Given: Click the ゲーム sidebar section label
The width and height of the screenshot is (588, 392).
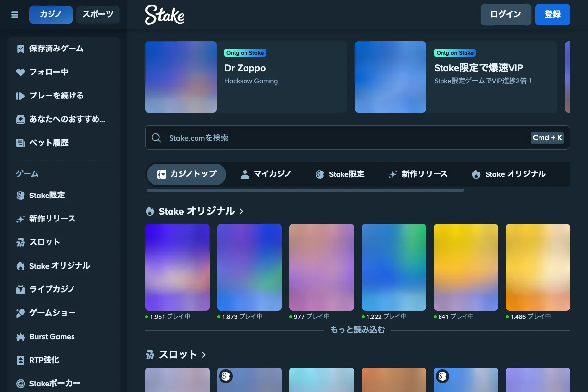Looking at the screenshot, I should point(27,174).
